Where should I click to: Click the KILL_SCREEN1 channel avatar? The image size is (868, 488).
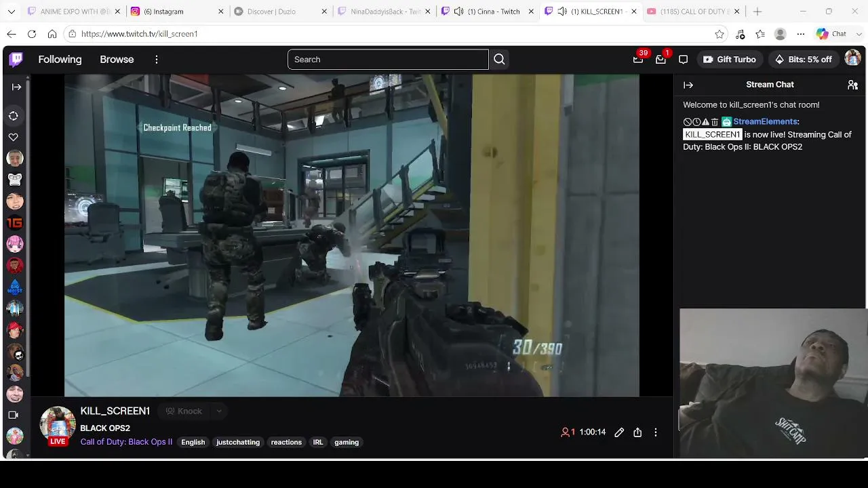58,424
